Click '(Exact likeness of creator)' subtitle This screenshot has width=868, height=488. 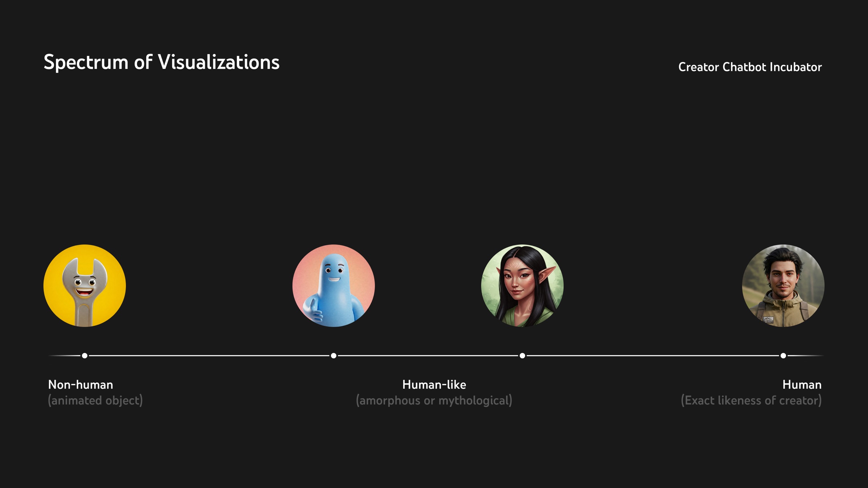751,401
